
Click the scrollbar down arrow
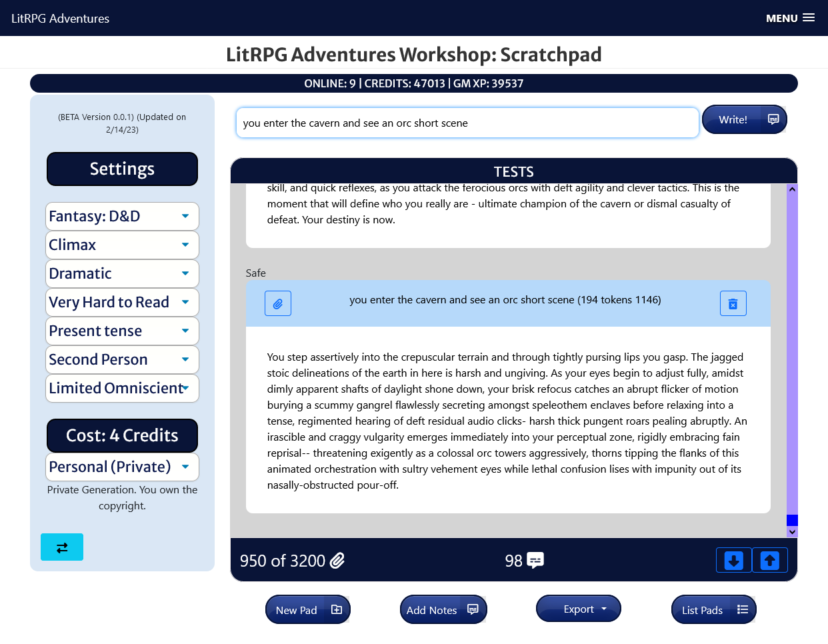coord(792,532)
